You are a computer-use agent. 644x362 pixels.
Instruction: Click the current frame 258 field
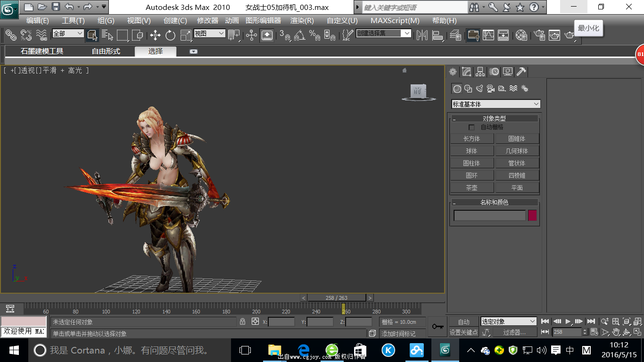(567, 332)
